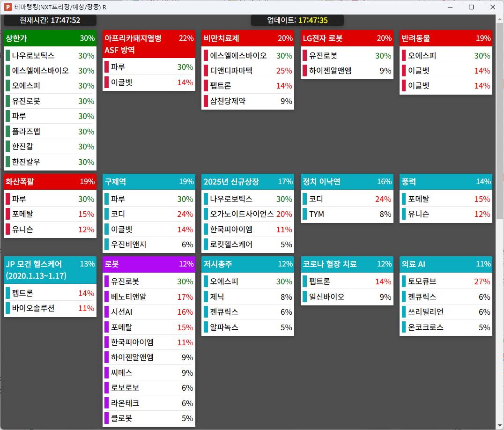Viewport: 504px width, 430px height.
Task: Click TYM in the 정치 이낙연 card
Action: coord(347,214)
